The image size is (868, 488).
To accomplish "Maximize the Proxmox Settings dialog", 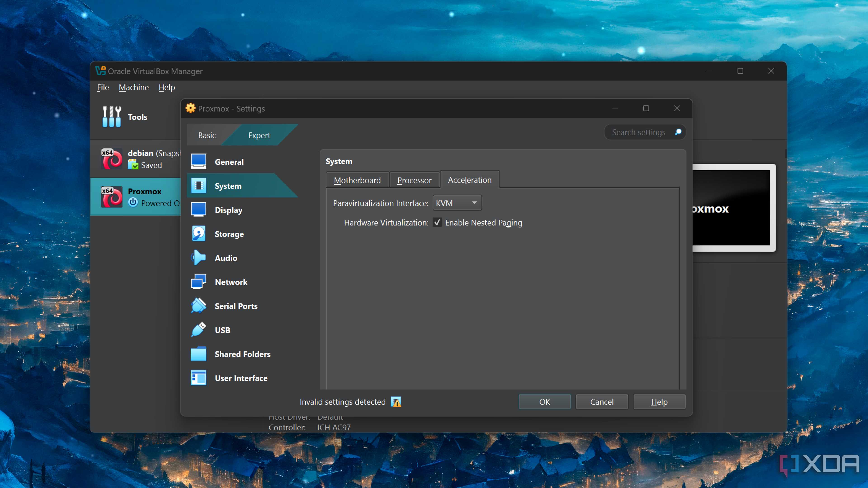I will coord(646,108).
